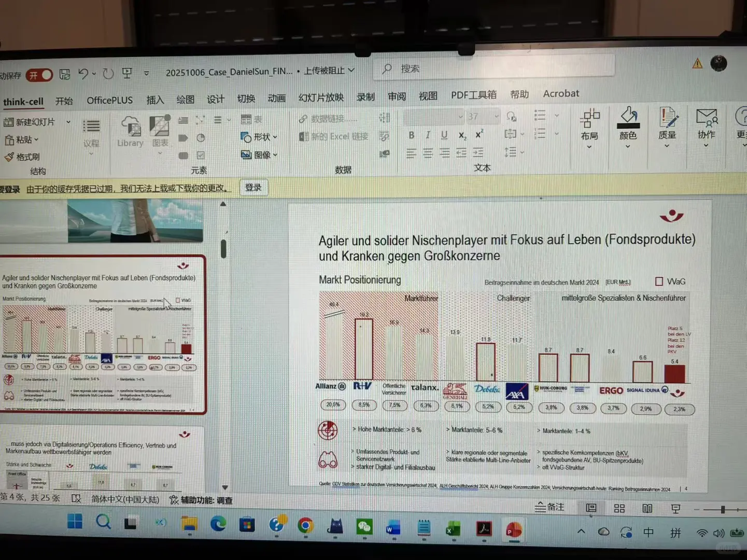Insert a 表 table element
Viewport: 747px width, 560px height.
[251, 119]
